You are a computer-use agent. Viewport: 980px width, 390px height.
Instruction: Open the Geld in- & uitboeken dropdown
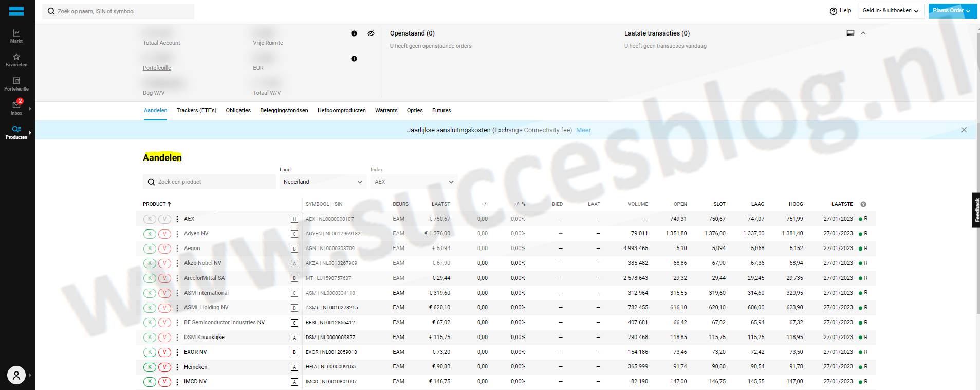click(891, 11)
